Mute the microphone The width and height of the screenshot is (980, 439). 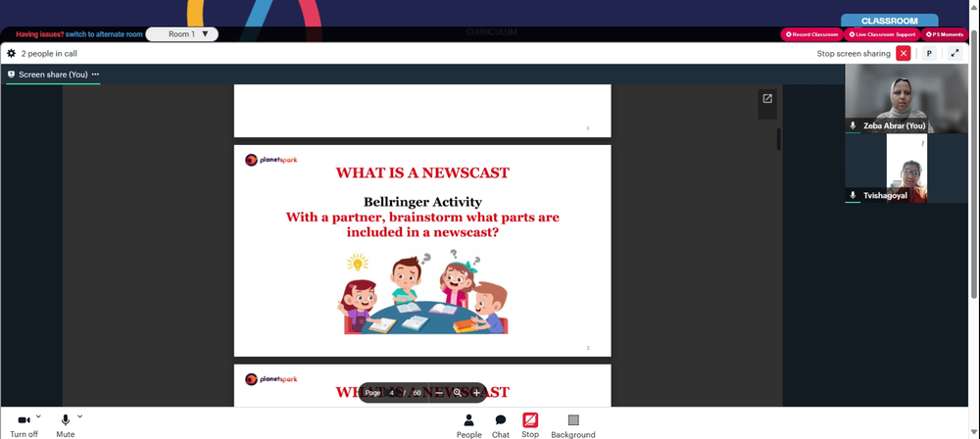point(65,425)
